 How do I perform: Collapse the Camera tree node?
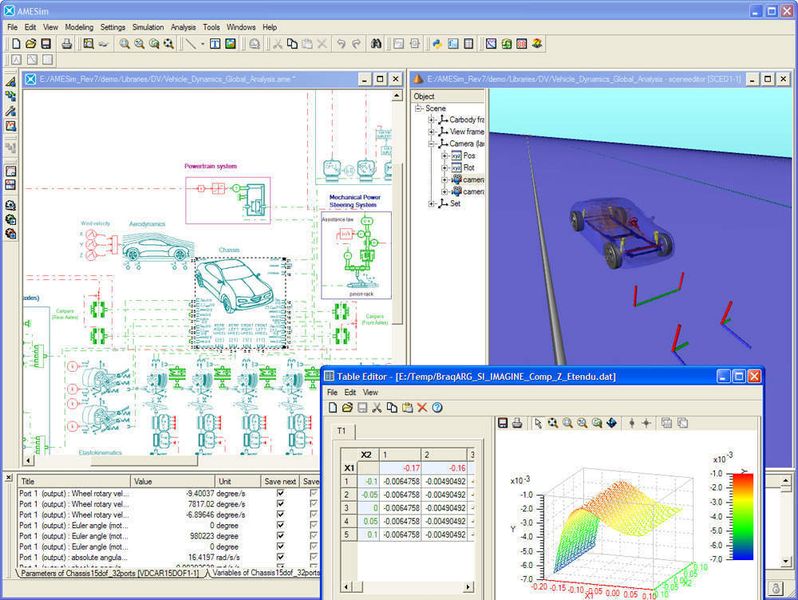432,144
